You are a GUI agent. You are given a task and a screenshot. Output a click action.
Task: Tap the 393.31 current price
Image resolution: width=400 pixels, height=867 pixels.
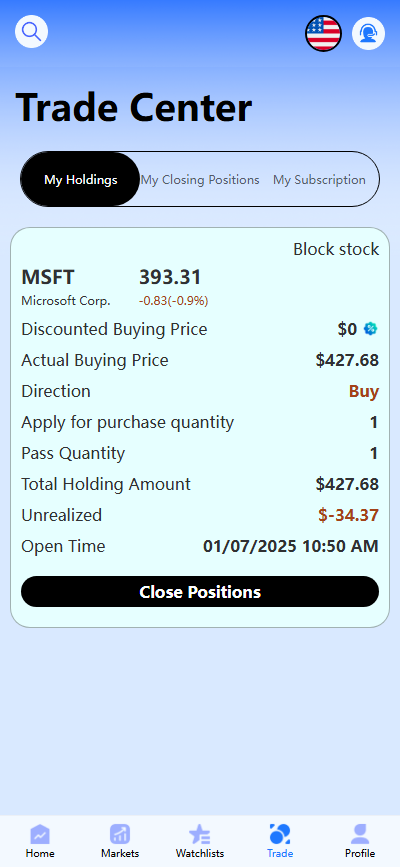click(170, 277)
